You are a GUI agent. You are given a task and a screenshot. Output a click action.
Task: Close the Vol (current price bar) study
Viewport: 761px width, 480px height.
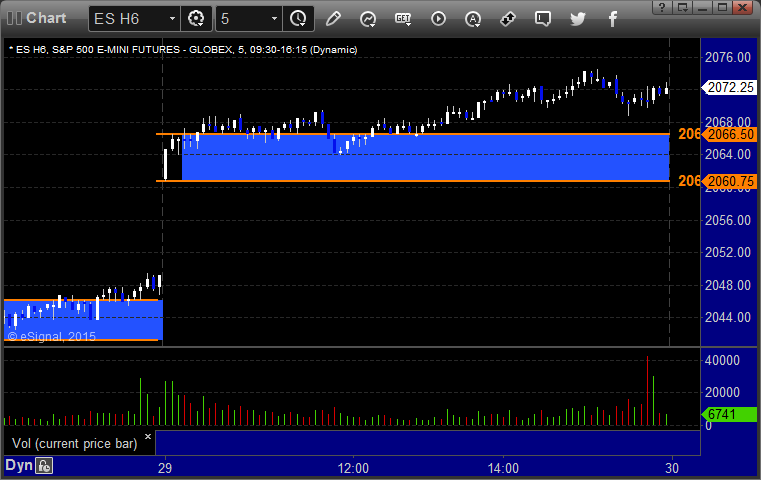[x=148, y=436]
